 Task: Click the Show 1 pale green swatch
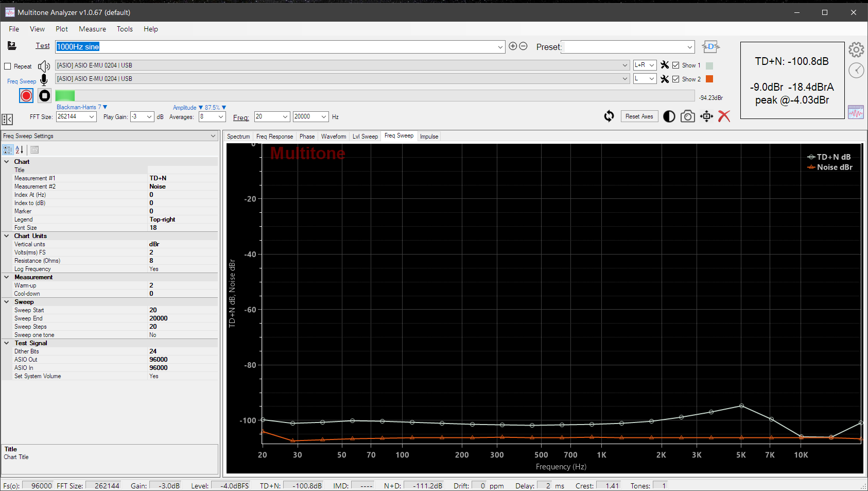709,65
